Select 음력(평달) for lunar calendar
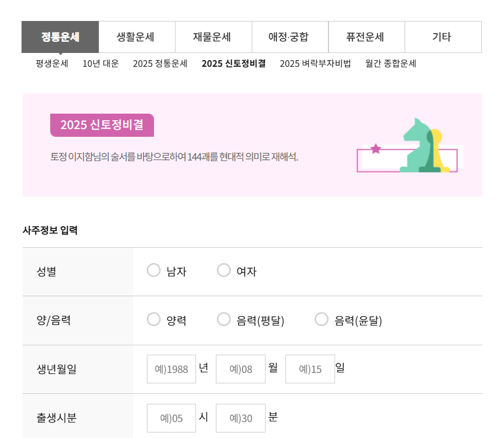The height and width of the screenshot is (438, 504). [x=224, y=319]
